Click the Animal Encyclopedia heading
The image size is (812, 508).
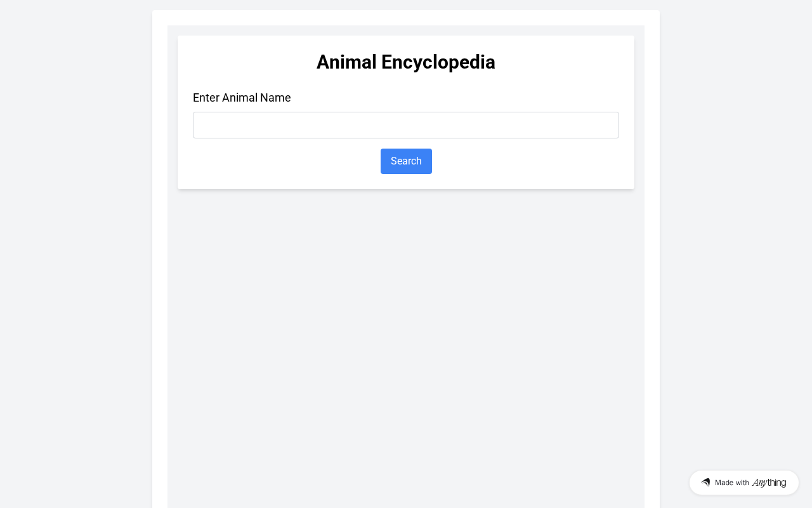coord(406,62)
